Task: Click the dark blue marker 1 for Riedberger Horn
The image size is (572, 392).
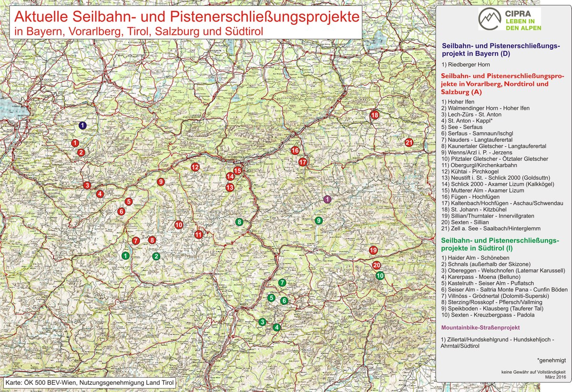Action: click(x=83, y=125)
